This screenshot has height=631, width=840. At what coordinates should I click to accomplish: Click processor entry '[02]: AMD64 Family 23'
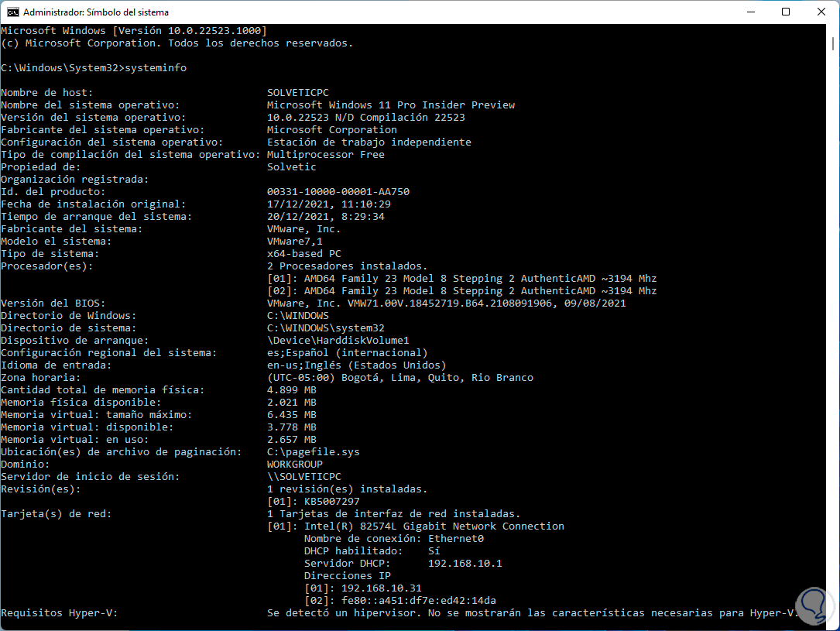(461, 291)
